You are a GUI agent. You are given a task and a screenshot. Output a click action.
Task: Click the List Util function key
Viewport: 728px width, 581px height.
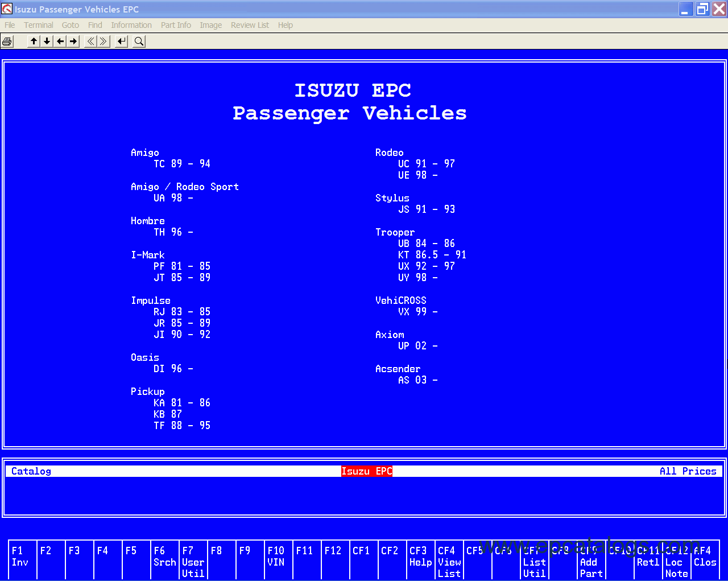535,560
